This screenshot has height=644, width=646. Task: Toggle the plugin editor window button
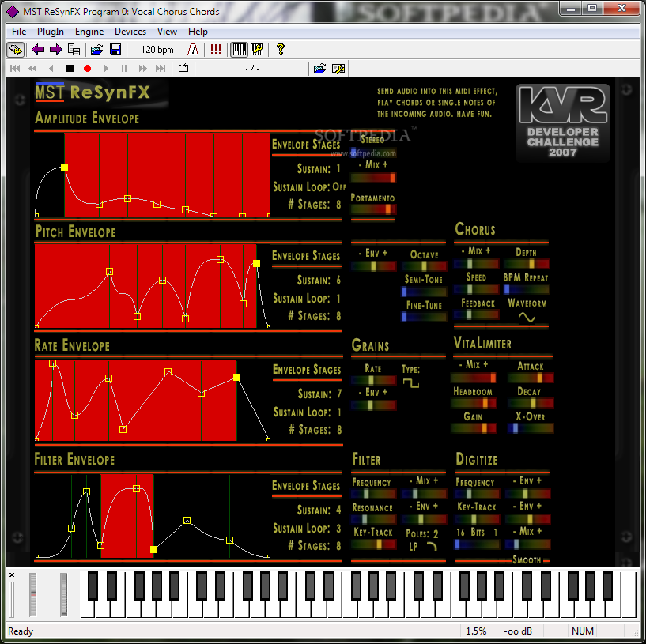click(x=16, y=50)
